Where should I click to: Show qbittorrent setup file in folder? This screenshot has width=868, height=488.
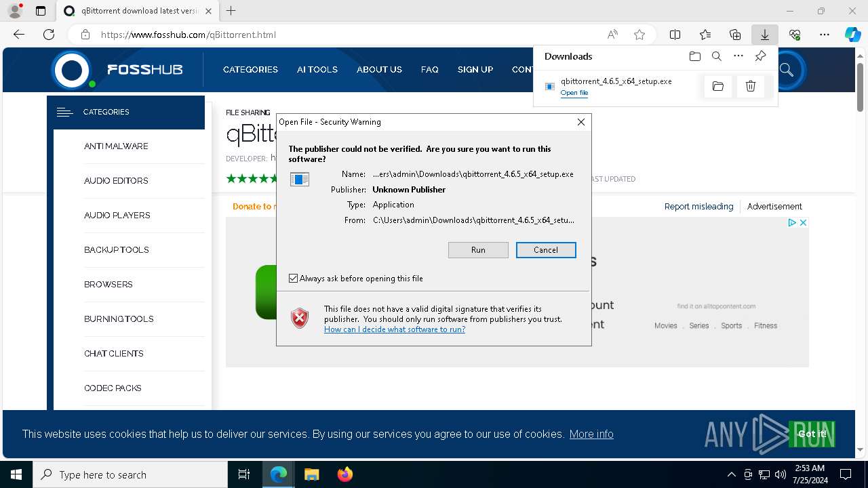point(718,86)
